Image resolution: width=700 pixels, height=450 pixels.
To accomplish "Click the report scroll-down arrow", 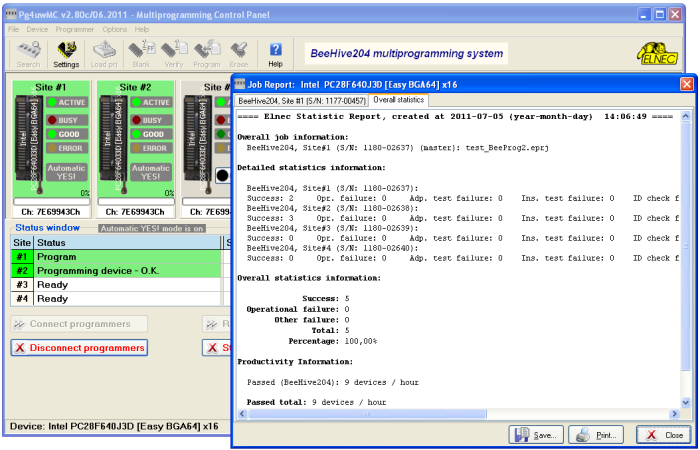I will (686, 403).
